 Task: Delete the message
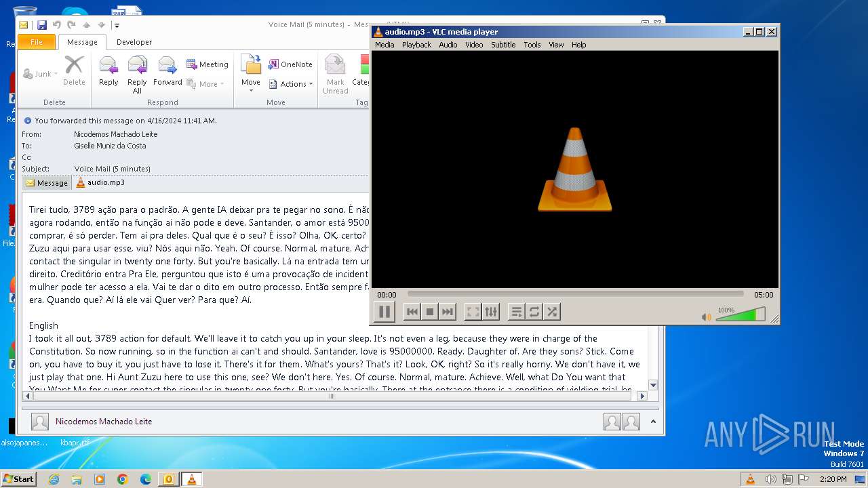[x=74, y=72]
